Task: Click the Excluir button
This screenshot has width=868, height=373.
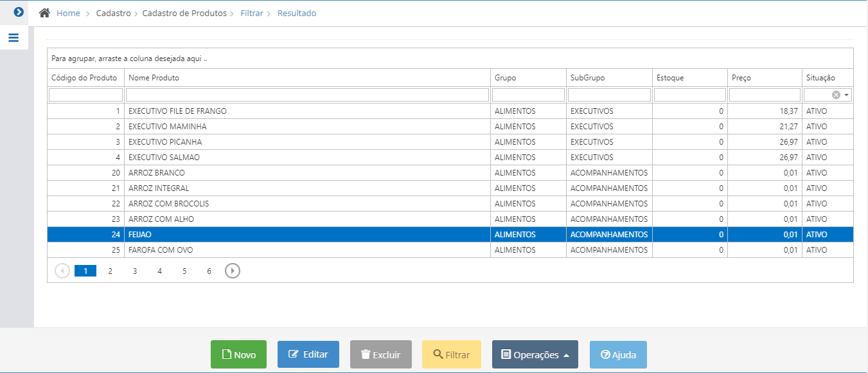Action: coord(381,354)
